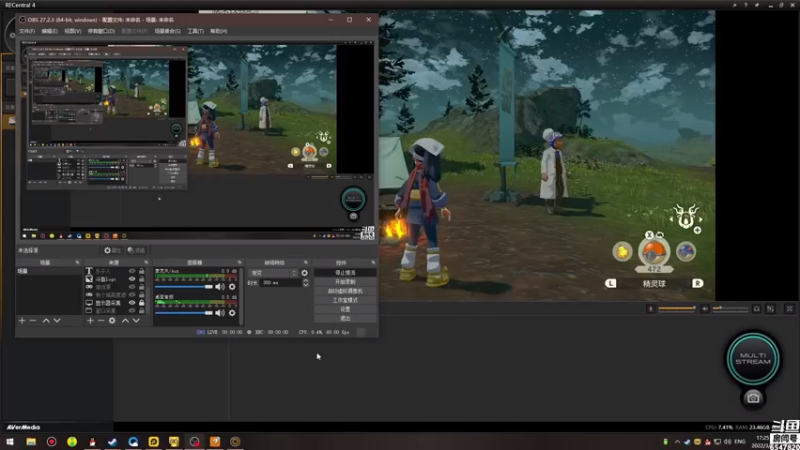Toggle visibility of display capture source
The height and width of the screenshot is (450, 800).
[132, 303]
